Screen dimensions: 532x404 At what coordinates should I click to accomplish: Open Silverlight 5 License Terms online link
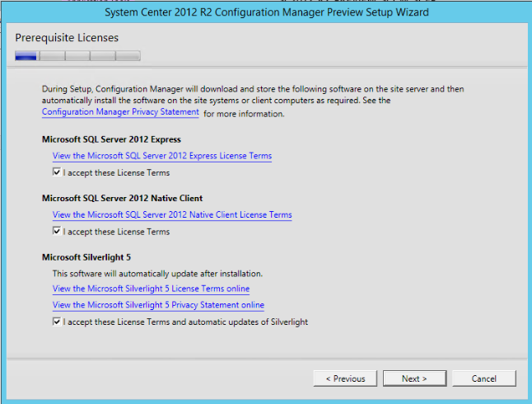151,289
